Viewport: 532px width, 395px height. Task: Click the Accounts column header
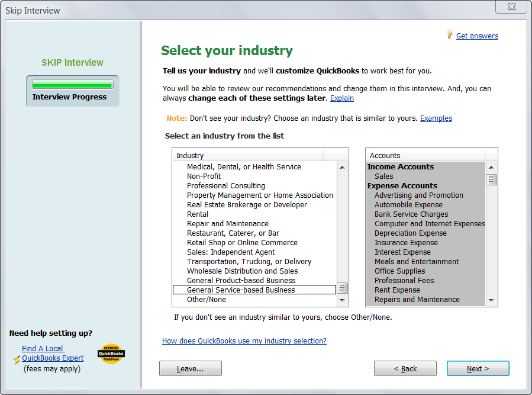pyautogui.click(x=425, y=155)
